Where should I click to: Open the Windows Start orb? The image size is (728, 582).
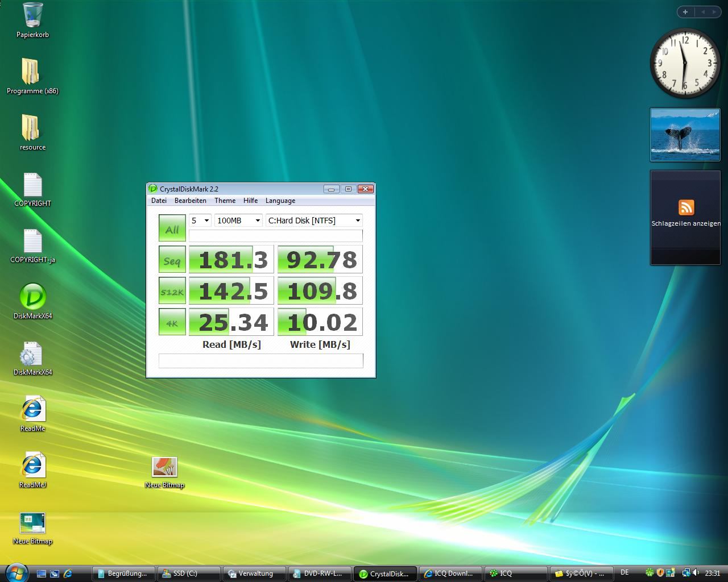15,572
